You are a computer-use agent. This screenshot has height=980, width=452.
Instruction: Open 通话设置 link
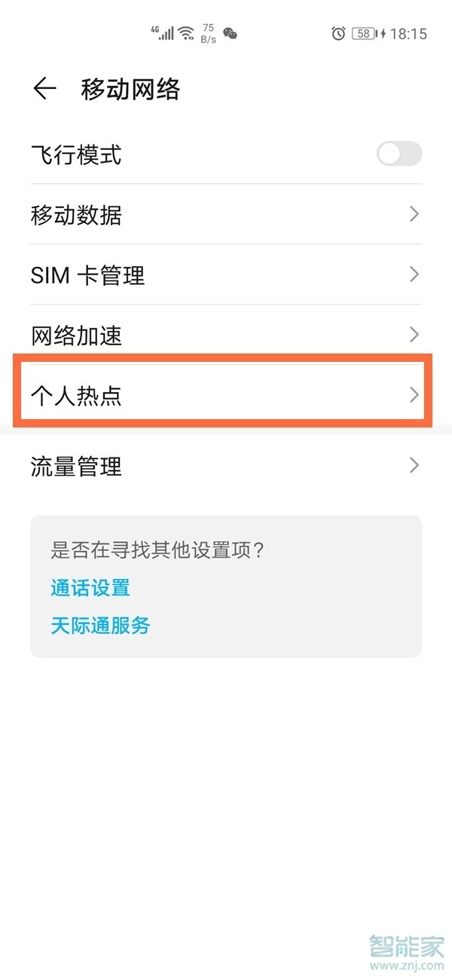coord(89,588)
